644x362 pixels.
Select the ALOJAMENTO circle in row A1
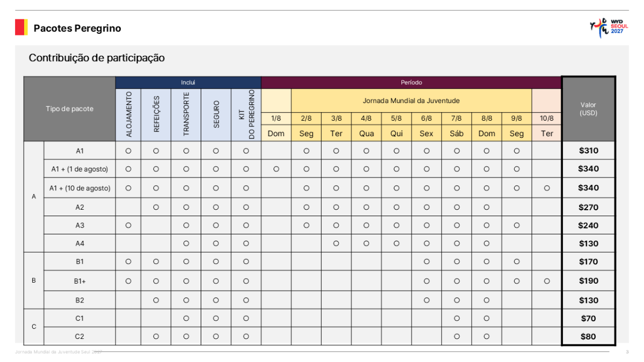[x=128, y=151]
